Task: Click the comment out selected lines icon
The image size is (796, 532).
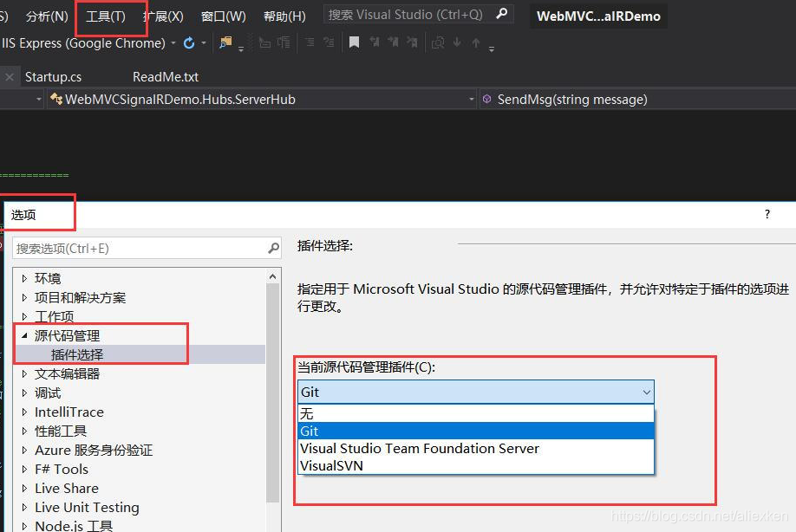Action: (x=310, y=42)
